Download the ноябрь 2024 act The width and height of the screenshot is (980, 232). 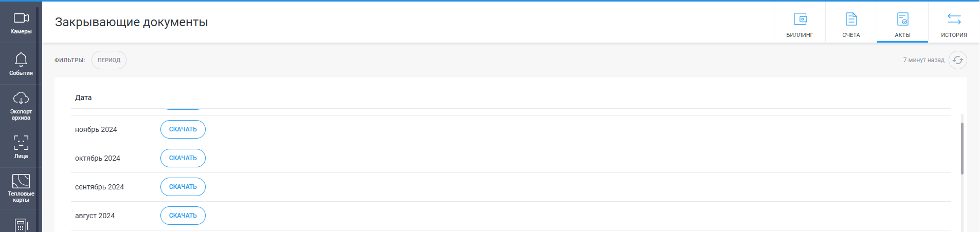tap(183, 129)
